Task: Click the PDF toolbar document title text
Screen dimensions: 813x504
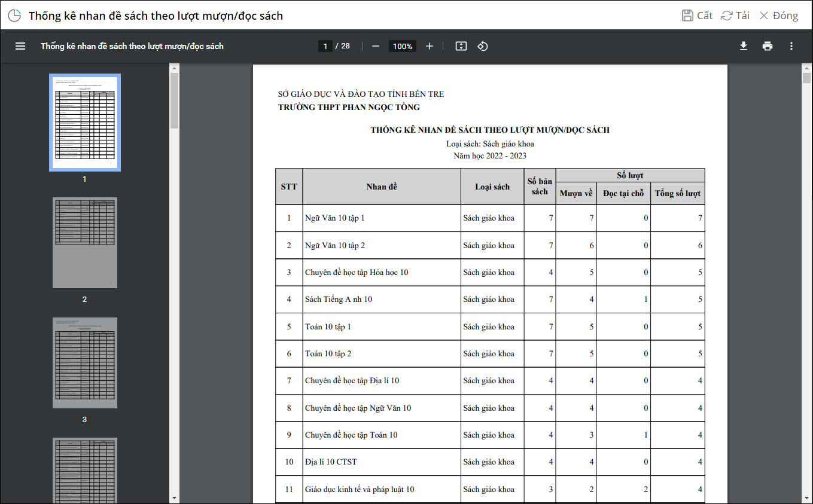Action: point(132,46)
